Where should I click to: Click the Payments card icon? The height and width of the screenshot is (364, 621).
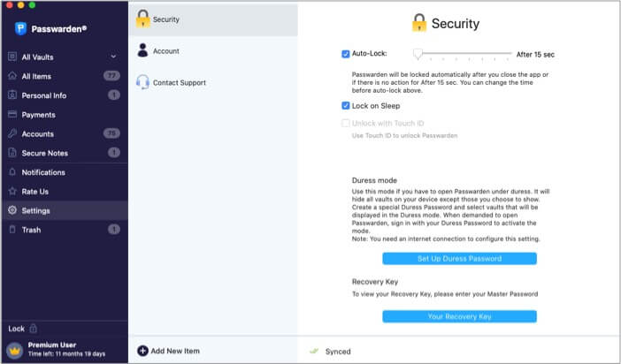pos(12,114)
